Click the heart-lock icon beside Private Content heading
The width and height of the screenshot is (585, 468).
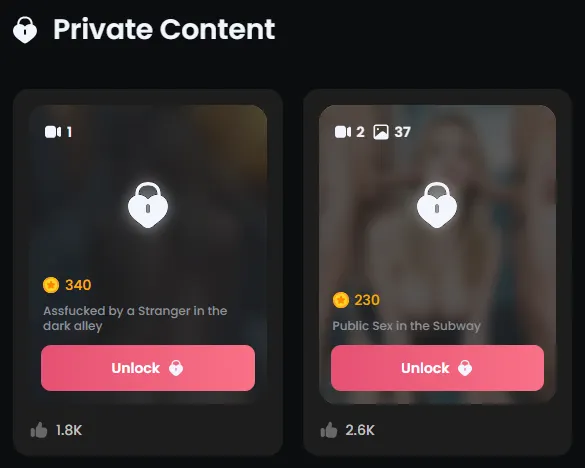[x=25, y=30]
